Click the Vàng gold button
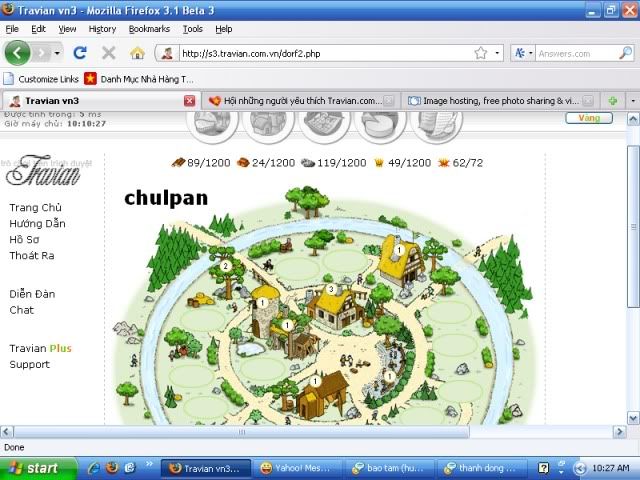The width and height of the screenshot is (640, 480). click(x=589, y=118)
